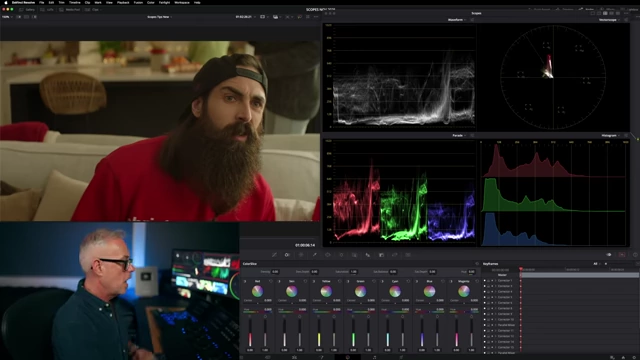The height and width of the screenshot is (360, 640).
Task: Click the Gallery button
Action: (x=28, y=9)
